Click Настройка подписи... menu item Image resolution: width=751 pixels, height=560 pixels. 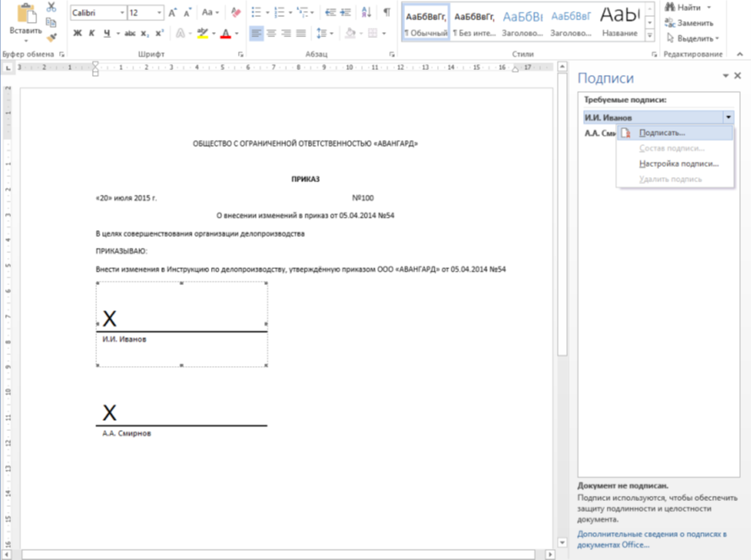pos(675,164)
